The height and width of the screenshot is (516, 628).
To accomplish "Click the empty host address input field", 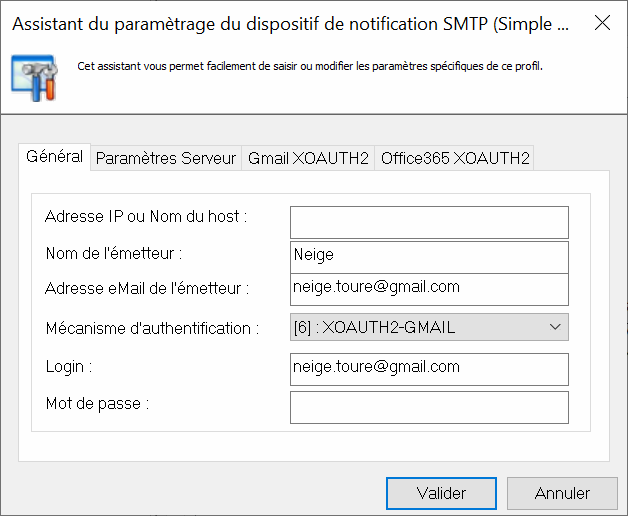I will [429, 222].
